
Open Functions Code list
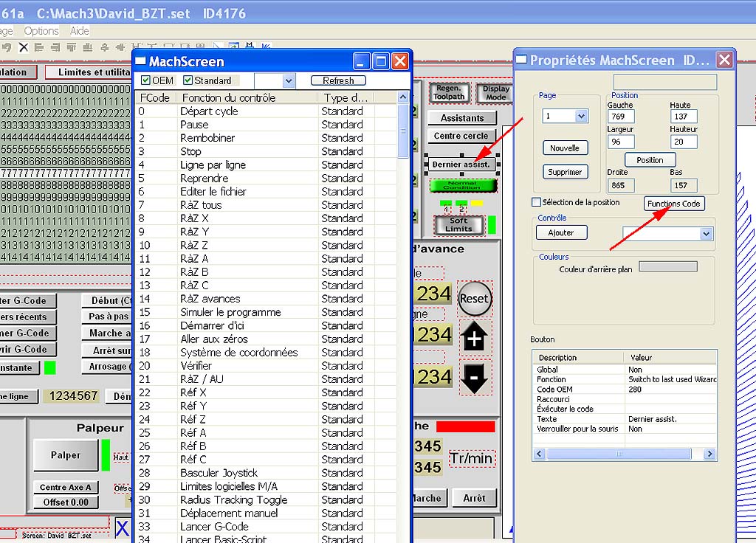674,204
